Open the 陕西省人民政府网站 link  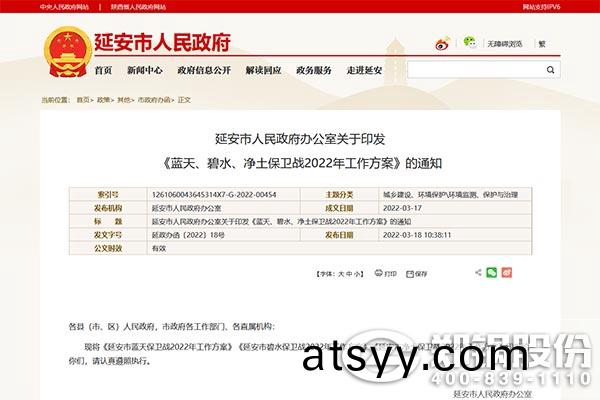coord(139,7)
